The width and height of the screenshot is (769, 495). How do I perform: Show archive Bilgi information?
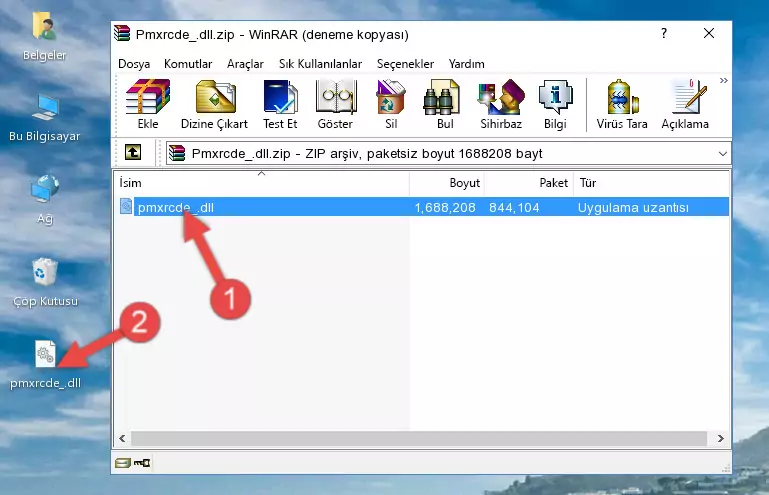(555, 104)
